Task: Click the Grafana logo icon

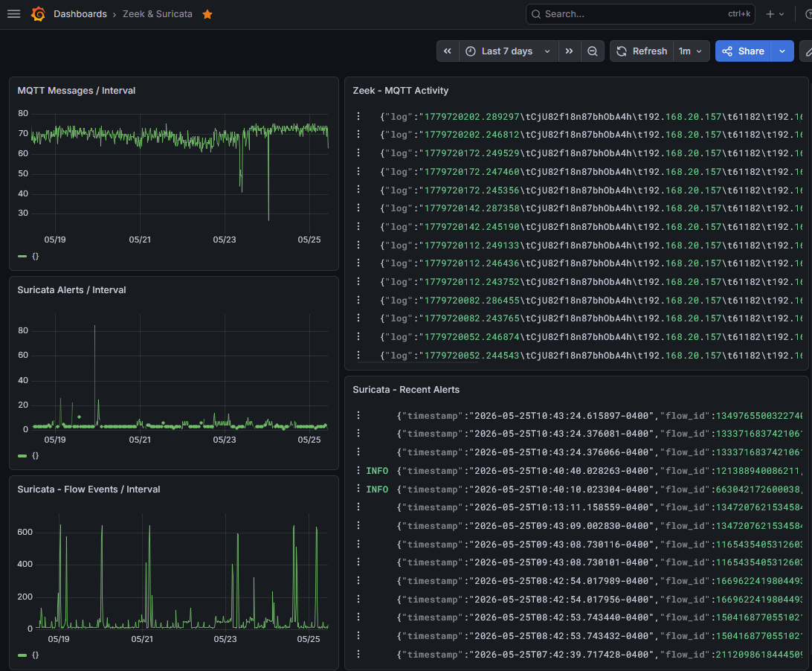Action: (x=38, y=14)
